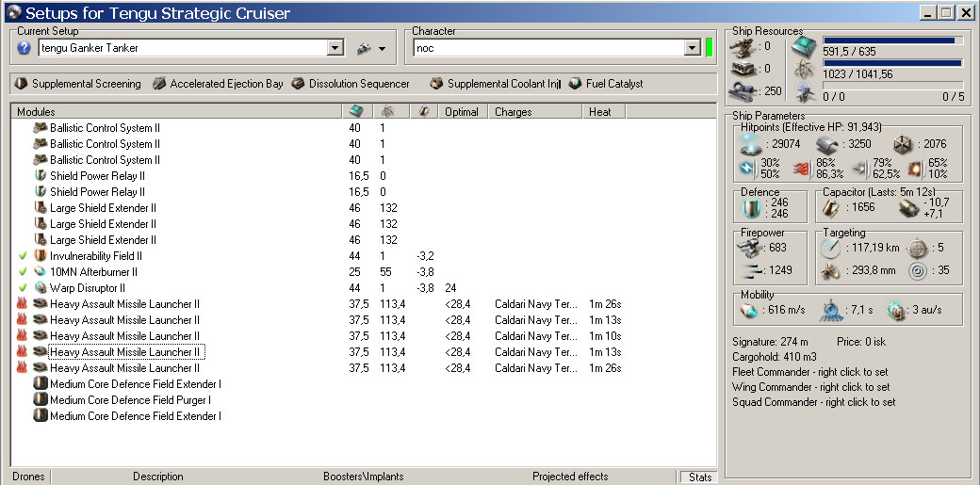The width and height of the screenshot is (980, 485).
Task: Open the Current Setup dropdown list
Action: (335, 48)
